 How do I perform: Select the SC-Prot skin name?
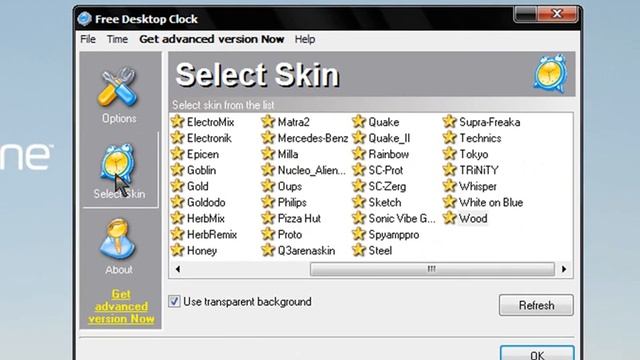click(386, 170)
